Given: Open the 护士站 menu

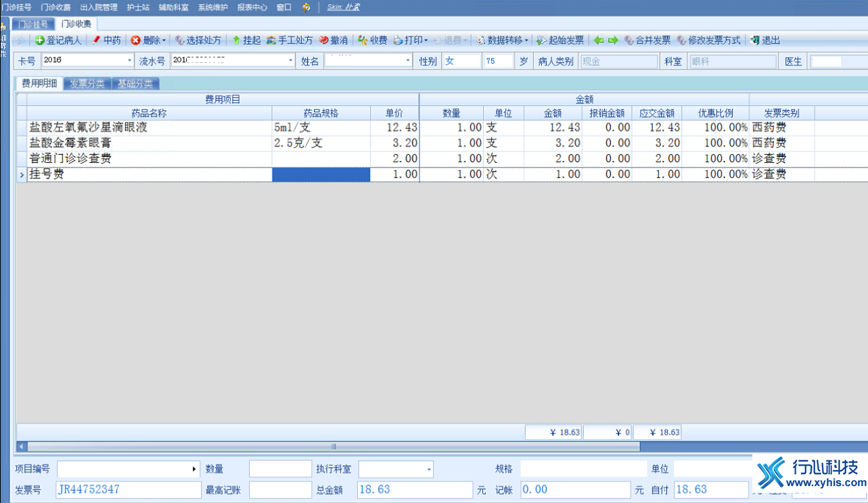Looking at the screenshot, I should tap(138, 7).
